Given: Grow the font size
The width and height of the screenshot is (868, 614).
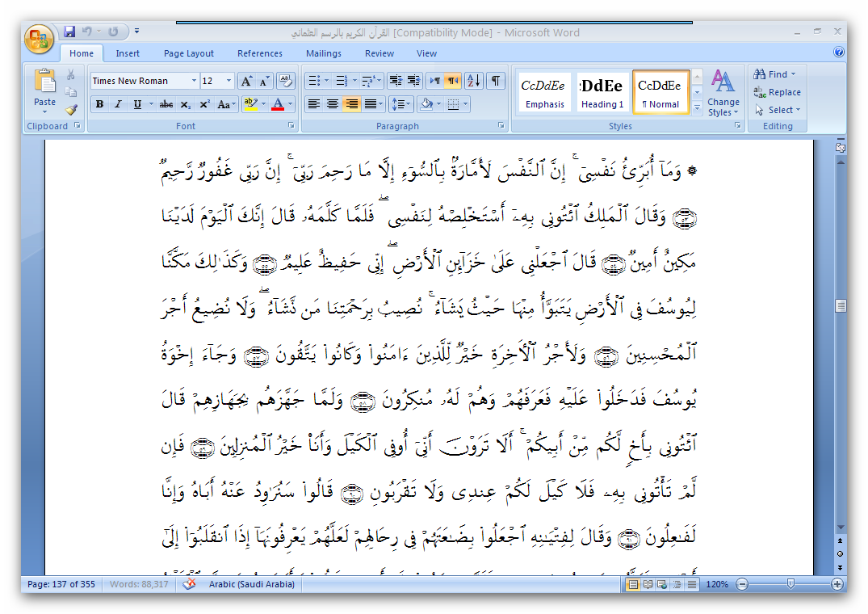Looking at the screenshot, I should point(246,82).
